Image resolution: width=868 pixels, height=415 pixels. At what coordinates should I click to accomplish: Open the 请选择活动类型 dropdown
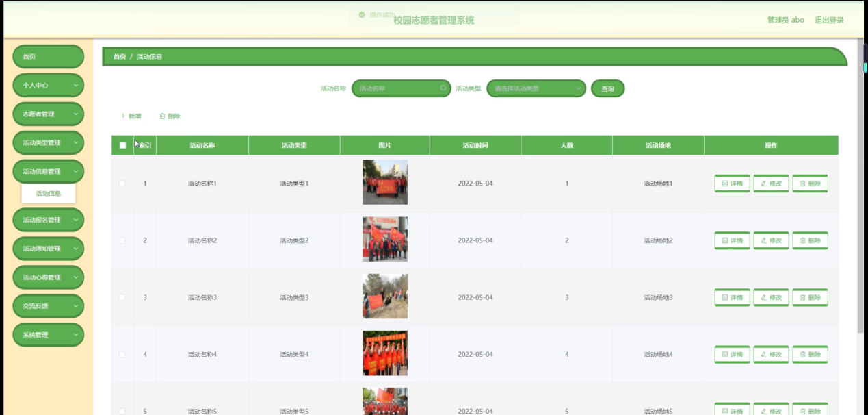(536, 88)
